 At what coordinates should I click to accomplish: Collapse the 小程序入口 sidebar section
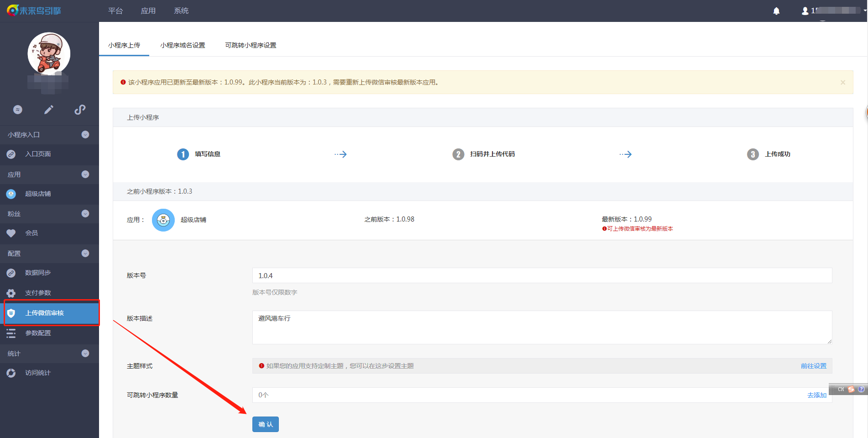point(85,135)
